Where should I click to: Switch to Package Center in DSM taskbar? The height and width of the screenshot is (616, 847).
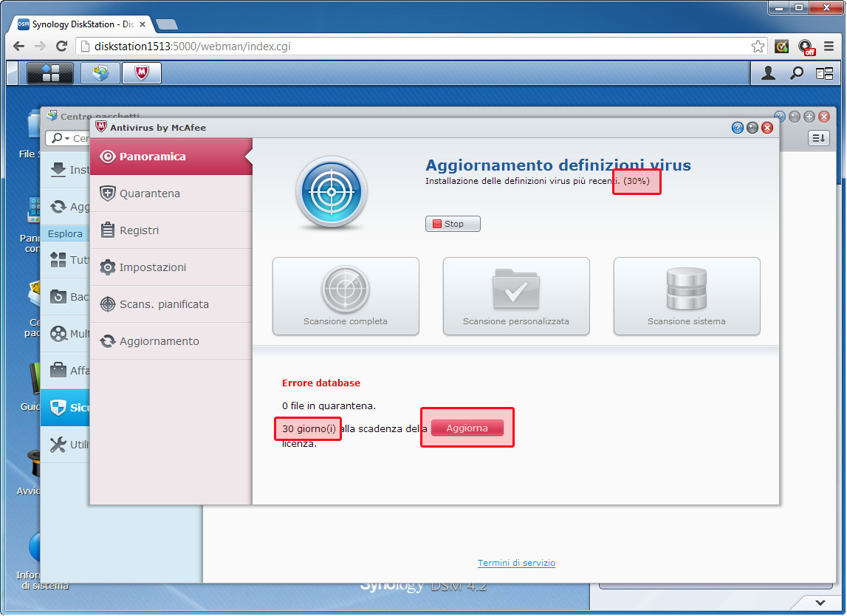[100, 73]
